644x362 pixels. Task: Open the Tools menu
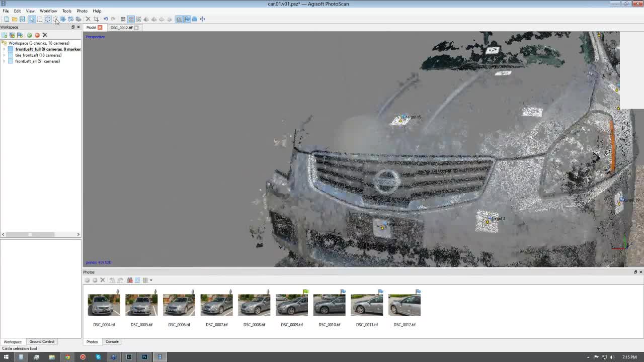tap(66, 11)
